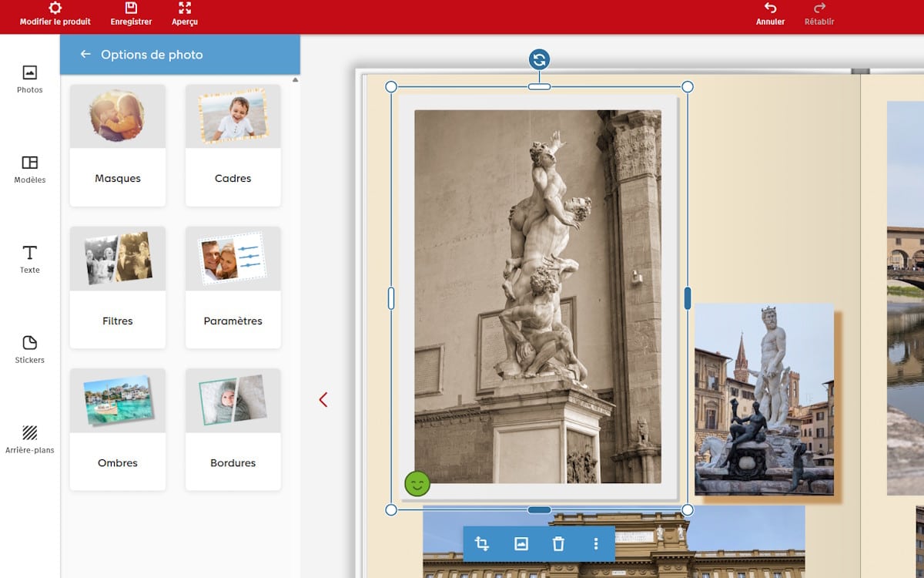
Task: Click bottom-right corner resize handle
Action: point(688,509)
